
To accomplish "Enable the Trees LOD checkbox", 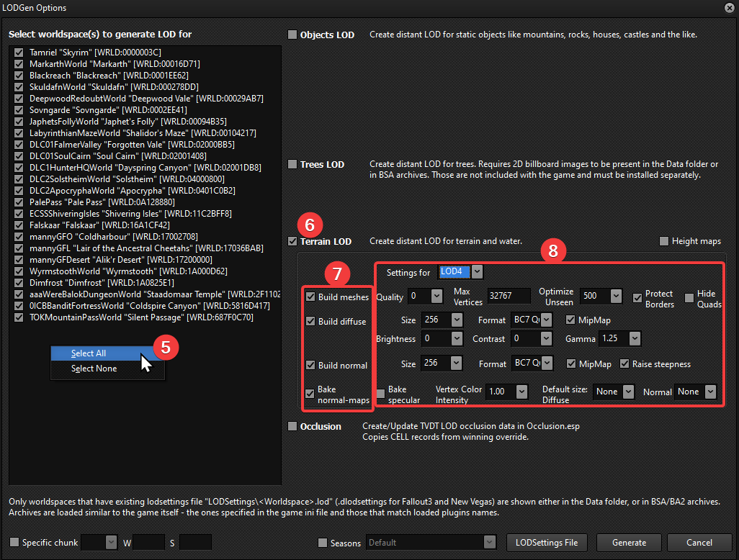I will 292,164.
